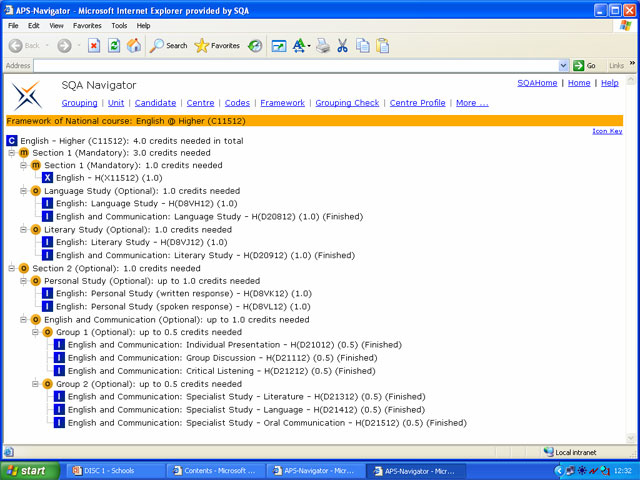Open the SQAHome link
This screenshot has width=640, height=480.
point(537,83)
